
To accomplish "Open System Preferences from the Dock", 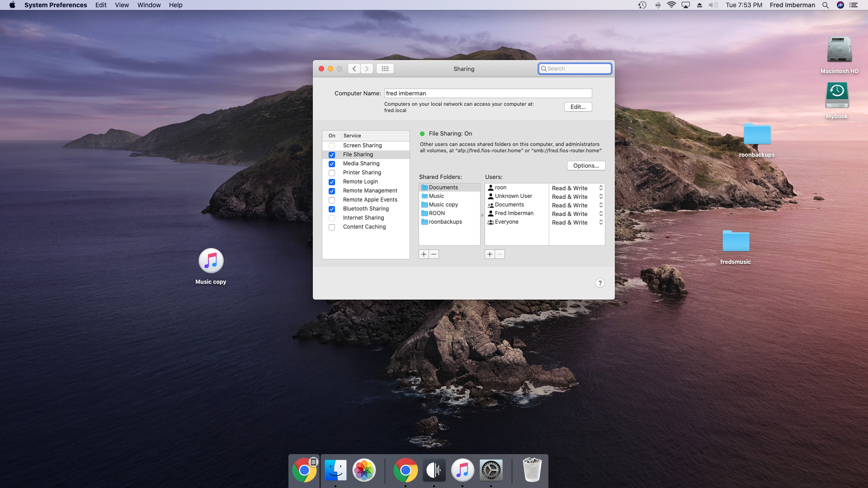I will (x=491, y=470).
